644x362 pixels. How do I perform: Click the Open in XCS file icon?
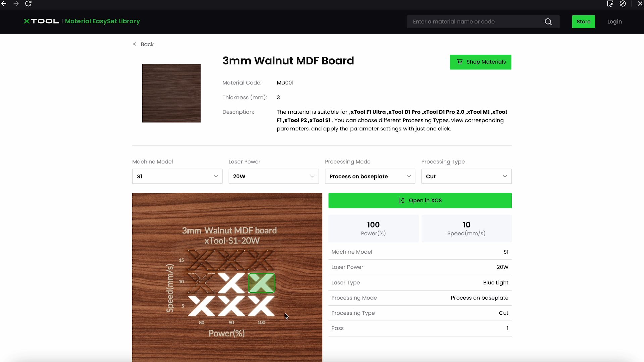click(x=401, y=201)
